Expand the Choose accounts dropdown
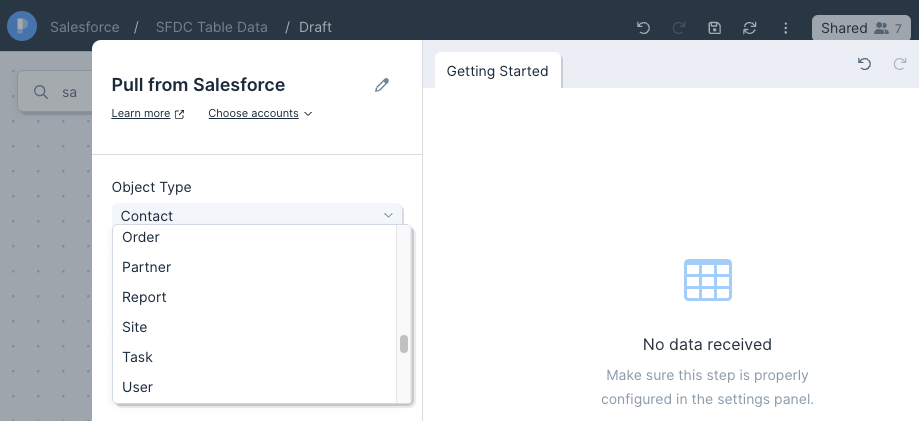 (260, 113)
